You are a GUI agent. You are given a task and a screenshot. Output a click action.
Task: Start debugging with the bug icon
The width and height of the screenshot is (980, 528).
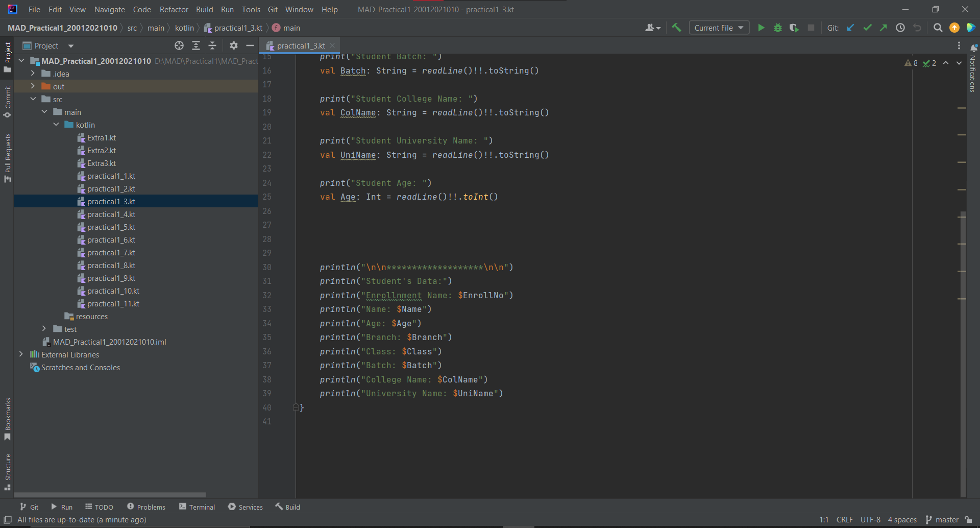tap(778, 28)
